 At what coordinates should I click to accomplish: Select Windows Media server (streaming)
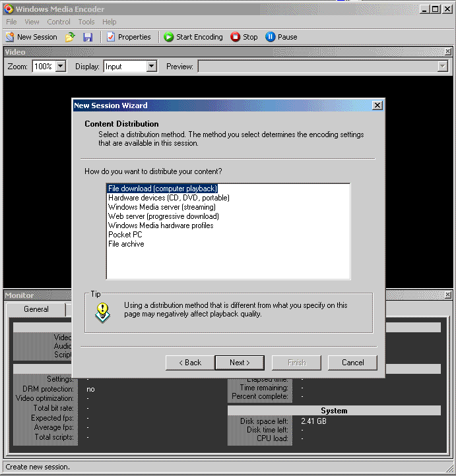coord(162,207)
